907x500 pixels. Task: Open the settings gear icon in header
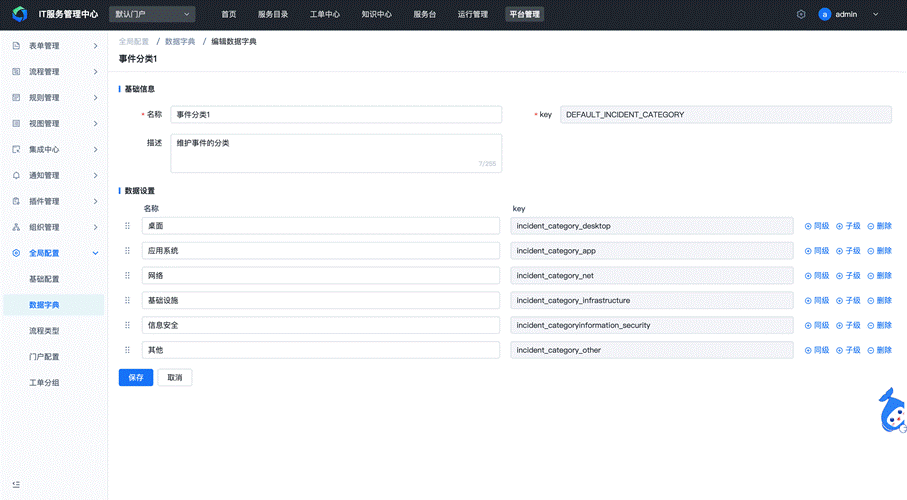[x=801, y=14]
